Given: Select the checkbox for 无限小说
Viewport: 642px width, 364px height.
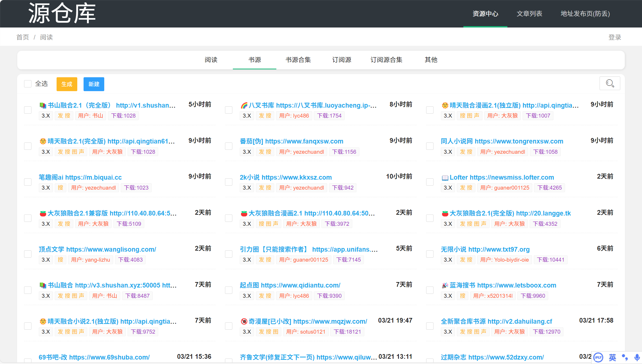Looking at the screenshot, I should pos(430,254).
